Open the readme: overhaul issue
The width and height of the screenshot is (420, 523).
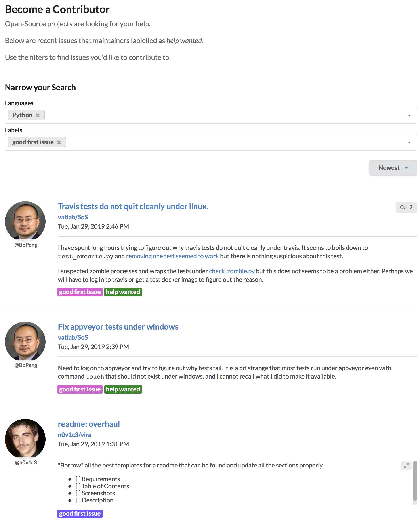[x=89, y=424]
